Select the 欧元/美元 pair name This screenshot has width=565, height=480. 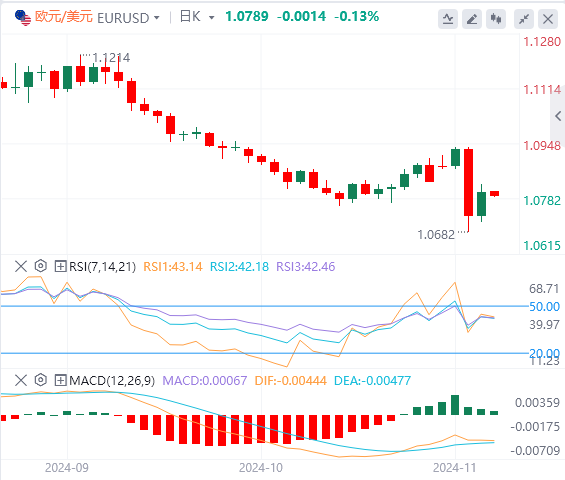pos(64,17)
